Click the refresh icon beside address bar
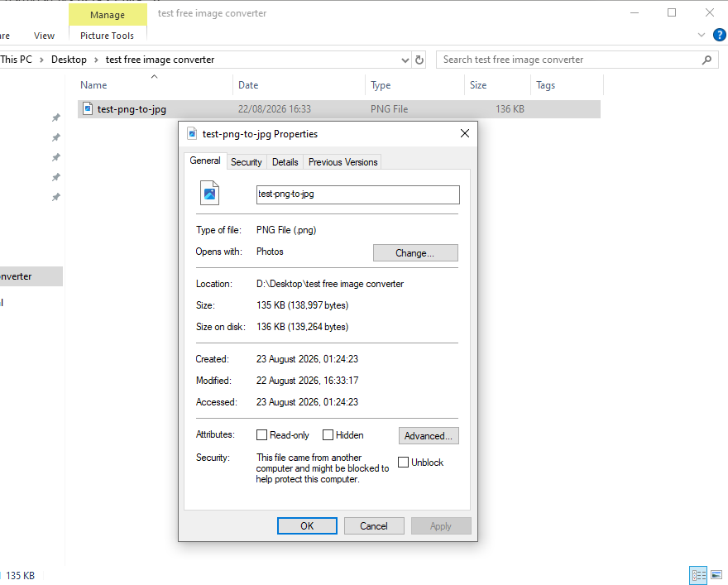 point(419,60)
